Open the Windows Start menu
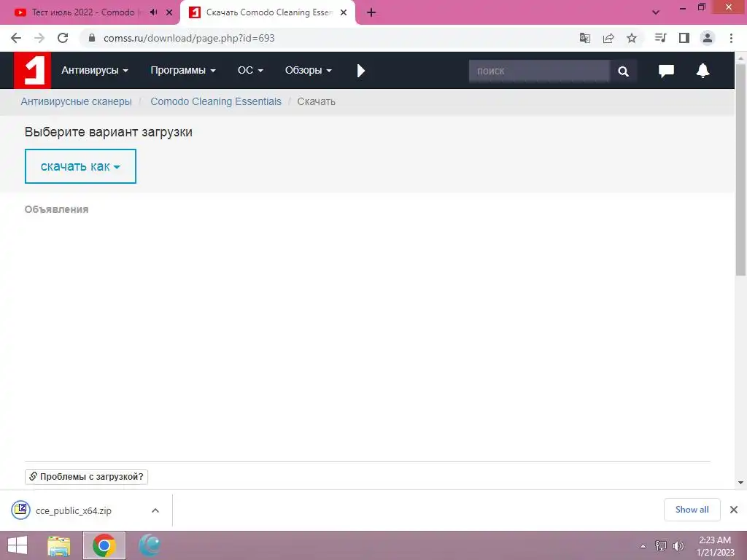The image size is (747, 560). pyautogui.click(x=18, y=545)
